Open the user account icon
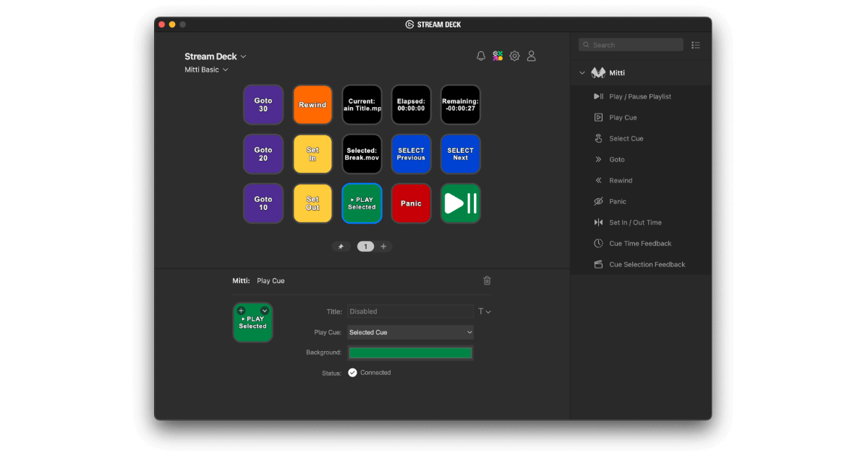Screen dimensions: 868x456 pos(531,56)
